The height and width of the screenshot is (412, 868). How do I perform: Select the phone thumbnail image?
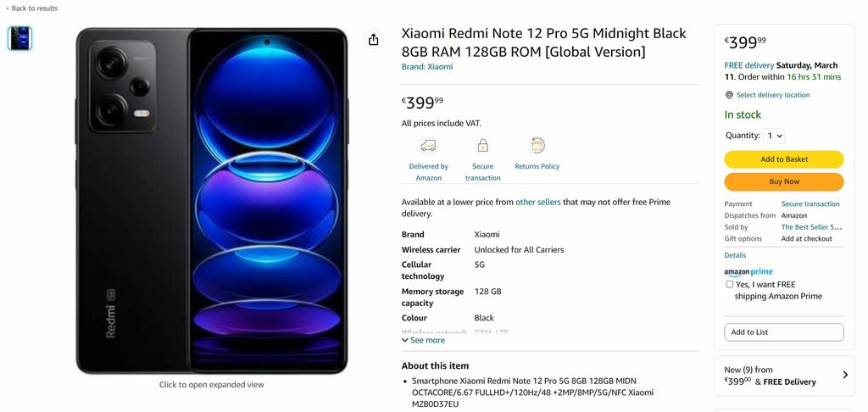(20, 38)
